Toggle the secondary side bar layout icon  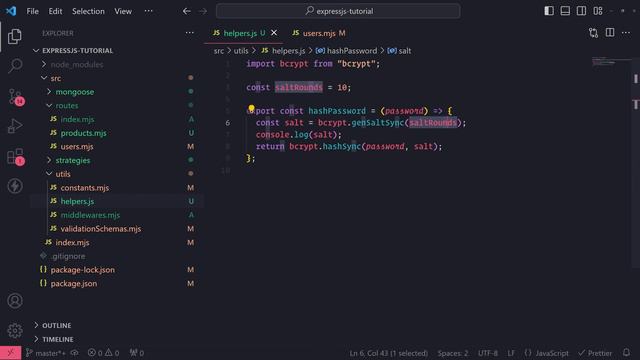tap(581, 11)
